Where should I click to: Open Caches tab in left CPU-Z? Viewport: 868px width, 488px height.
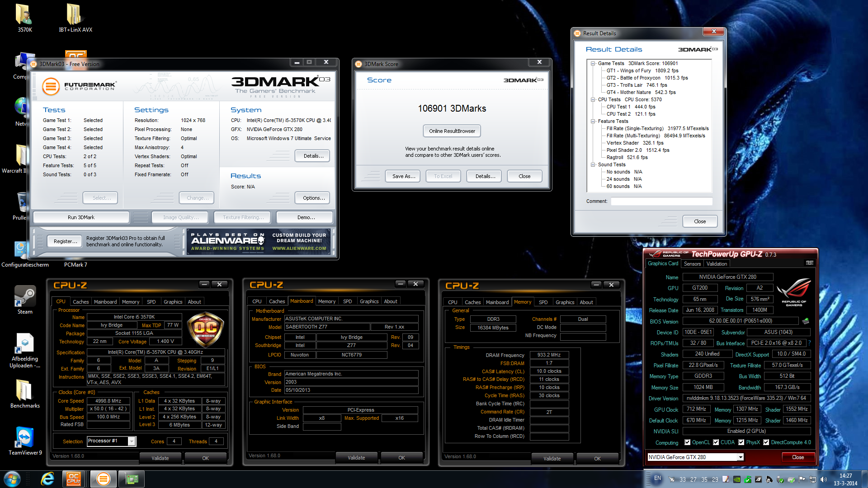tap(81, 302)
